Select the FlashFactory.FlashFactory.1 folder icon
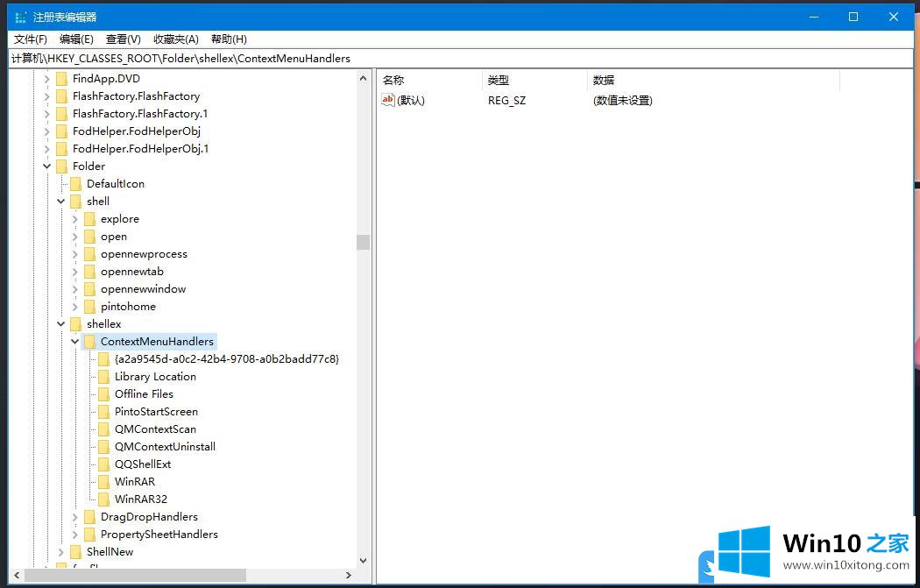This screenshot has height=588, width=920. [x=61, y=114]
